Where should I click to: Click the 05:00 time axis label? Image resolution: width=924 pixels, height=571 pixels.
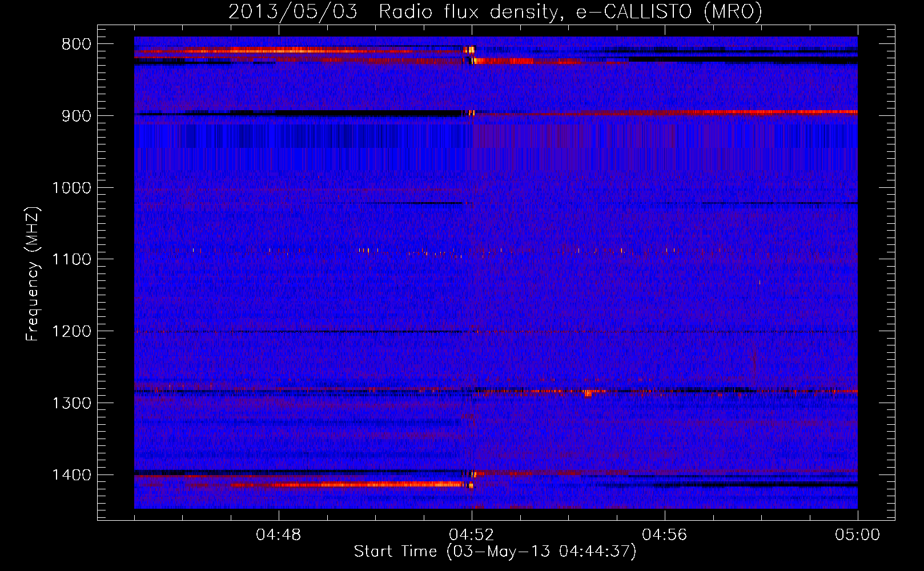tap(858, 535)
